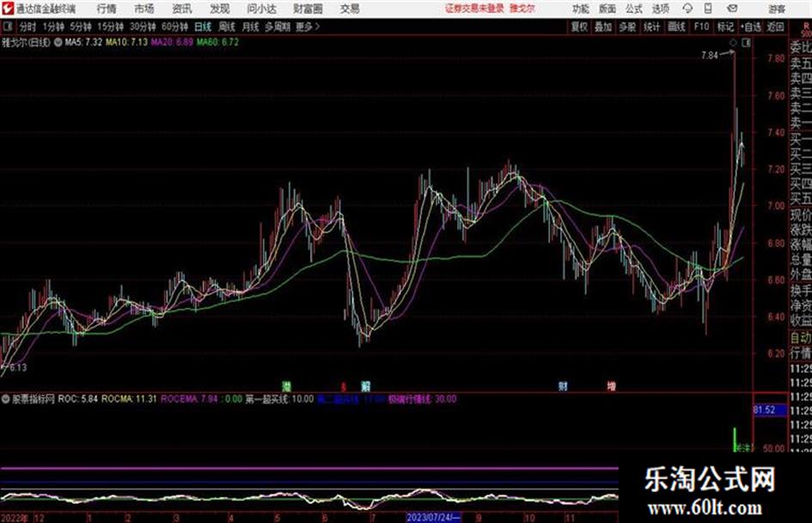Click the 复权 toolbar button

coord(579,27)
